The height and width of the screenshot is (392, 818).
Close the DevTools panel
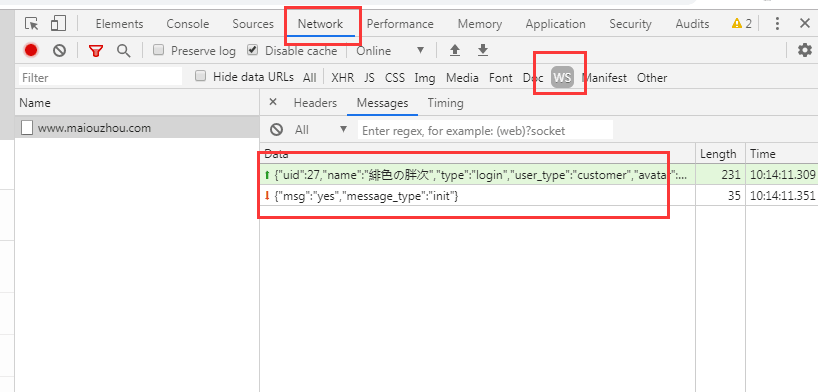tap(805, 23)
